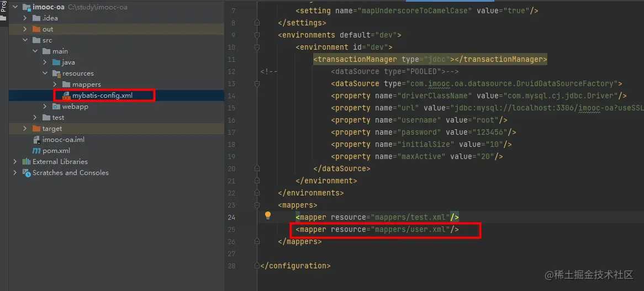
Task: Expand the test folder
Action: (x=35, y=118)
